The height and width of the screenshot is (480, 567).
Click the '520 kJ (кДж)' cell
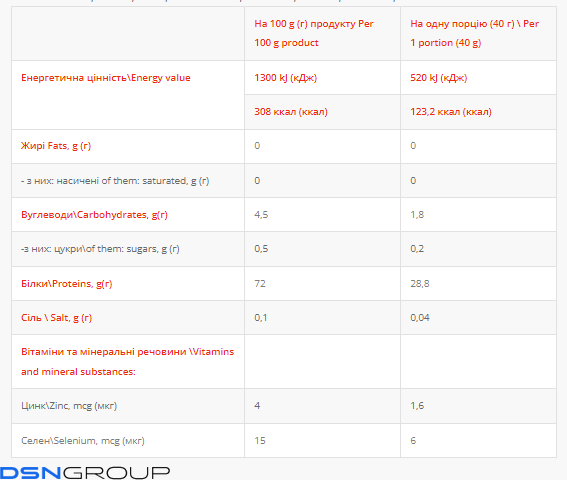pos(438,78)
